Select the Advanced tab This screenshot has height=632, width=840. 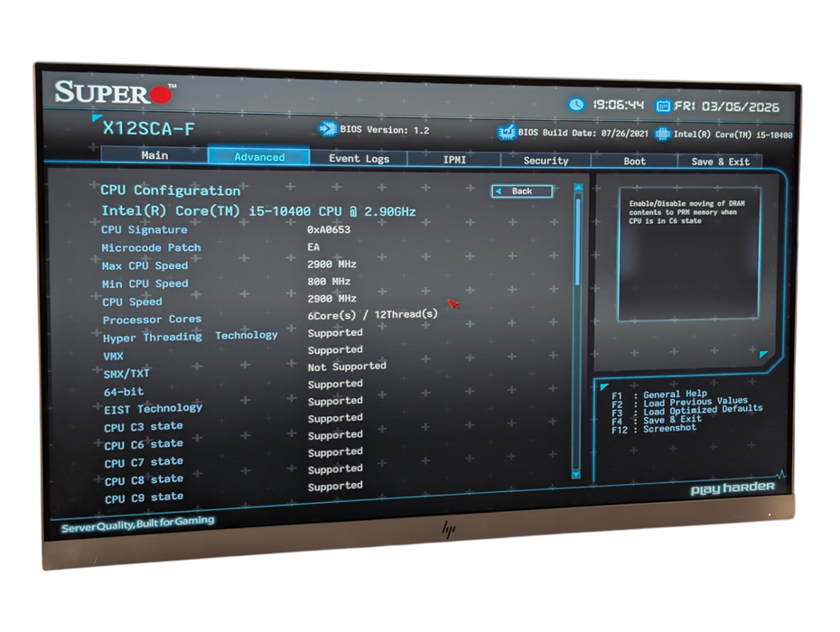pyautogui.click(x=259, y=156)
